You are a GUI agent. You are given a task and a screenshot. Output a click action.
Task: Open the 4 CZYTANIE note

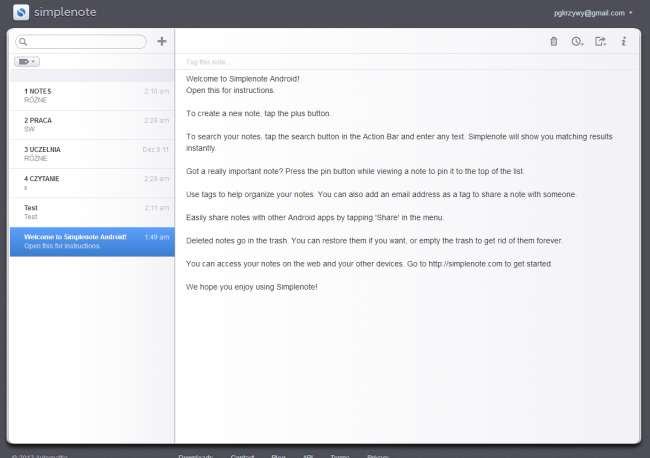click(92, 183)
